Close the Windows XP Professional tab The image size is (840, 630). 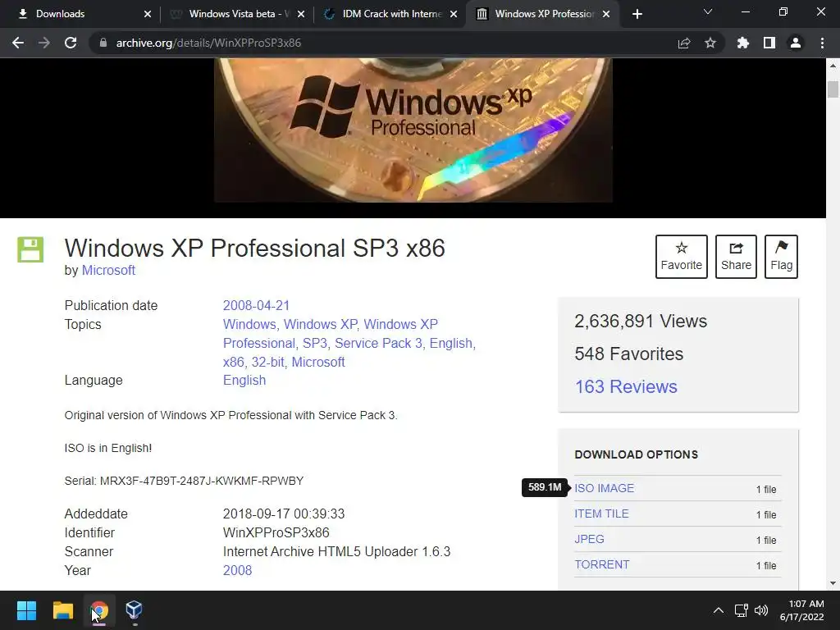606,14
